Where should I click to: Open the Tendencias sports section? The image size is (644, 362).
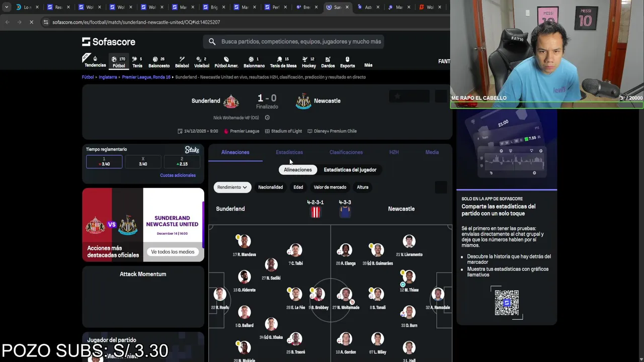[x=95, y=61]
